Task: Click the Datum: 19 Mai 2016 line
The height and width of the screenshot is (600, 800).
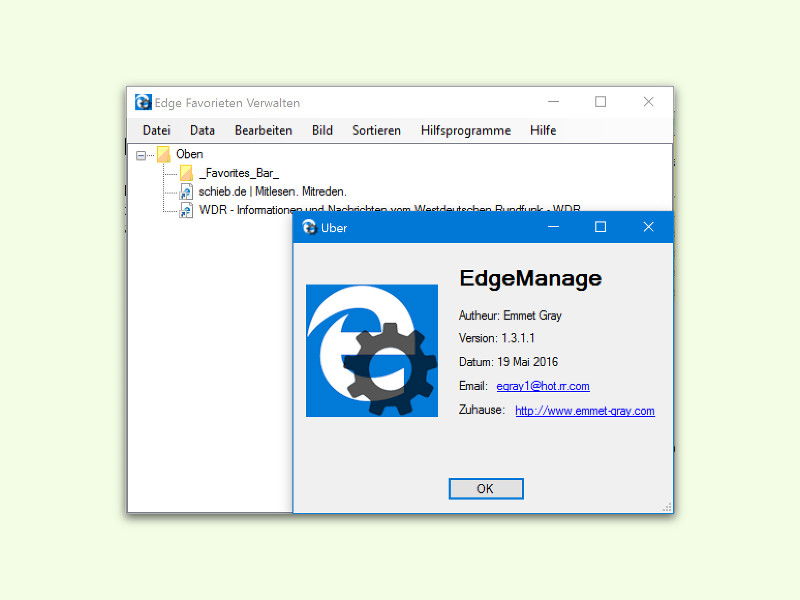Action: pyautogui.click(x=508, y=362)
